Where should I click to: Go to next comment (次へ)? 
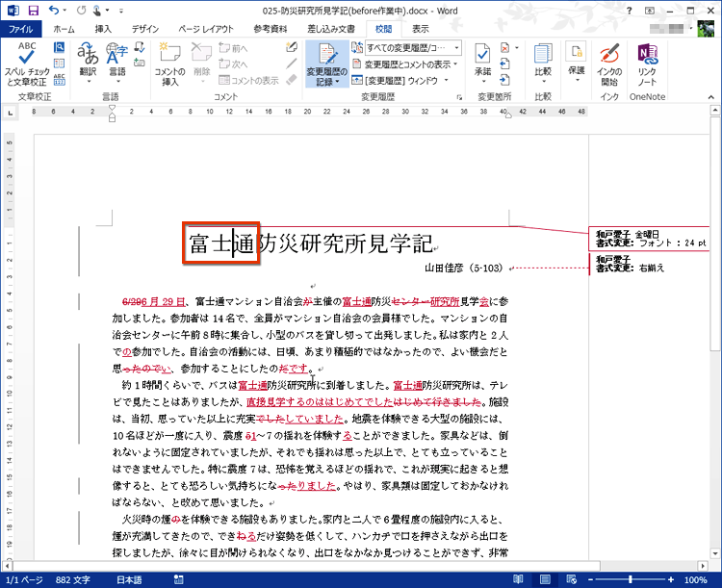(x=234, y=64)
